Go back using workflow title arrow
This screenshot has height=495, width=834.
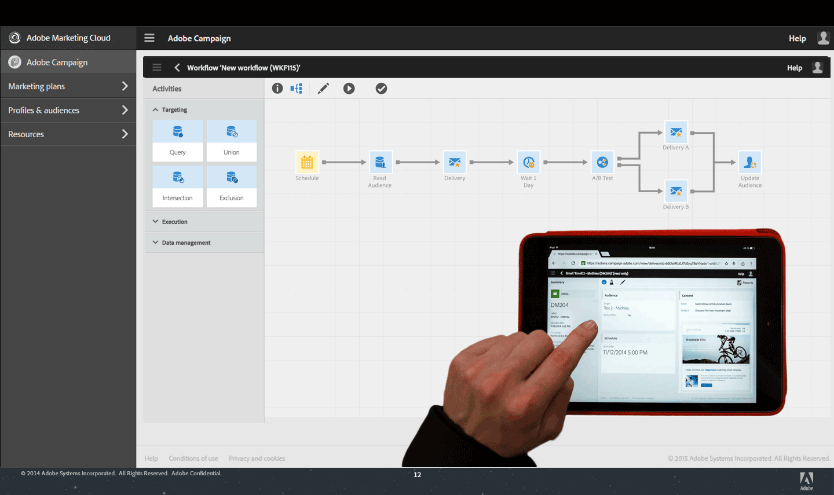pos(177,67)
